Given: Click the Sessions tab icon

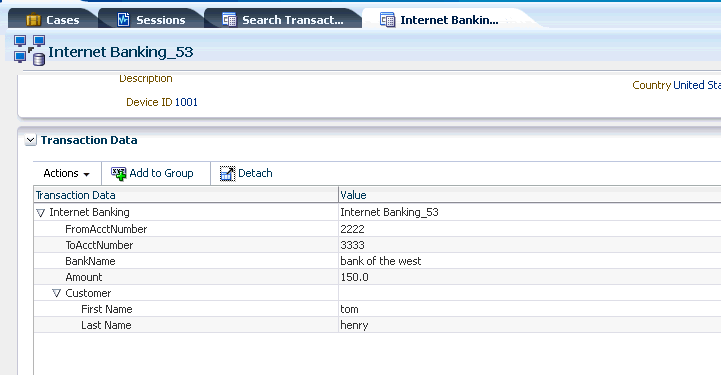Looking at the screenshot, I should tap(123, 19).
